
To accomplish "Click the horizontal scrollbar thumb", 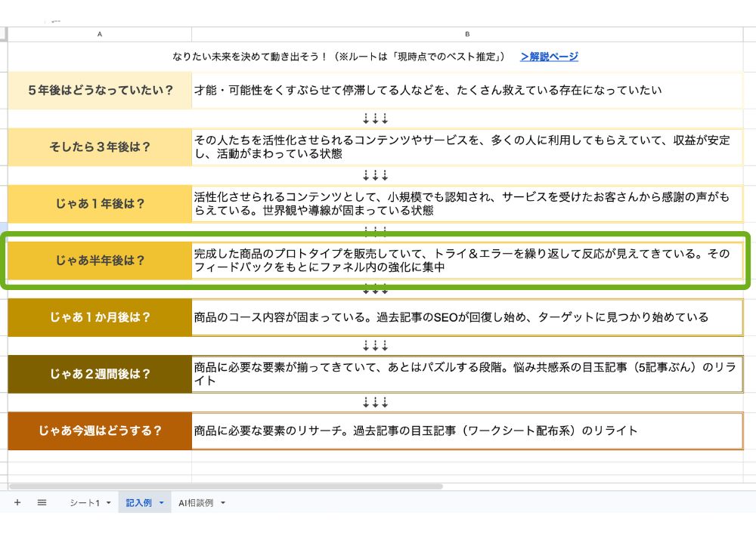I will coord(225,487).
